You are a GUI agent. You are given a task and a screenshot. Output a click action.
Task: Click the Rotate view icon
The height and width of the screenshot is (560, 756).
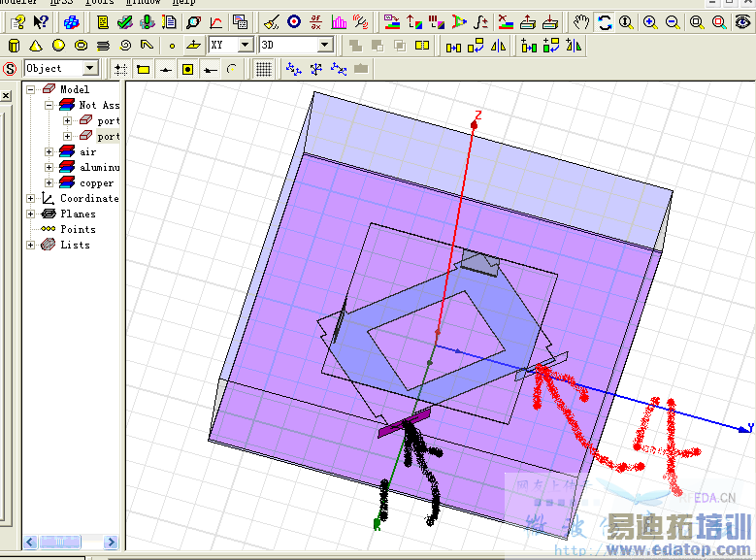(x=604, y=21)
